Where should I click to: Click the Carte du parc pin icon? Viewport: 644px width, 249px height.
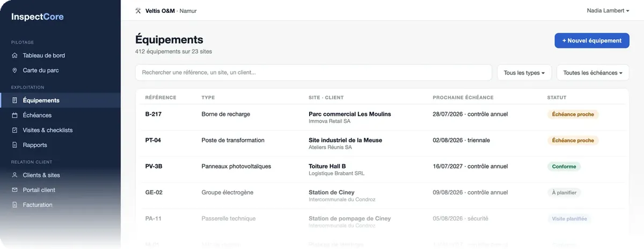tap(15, 70)
